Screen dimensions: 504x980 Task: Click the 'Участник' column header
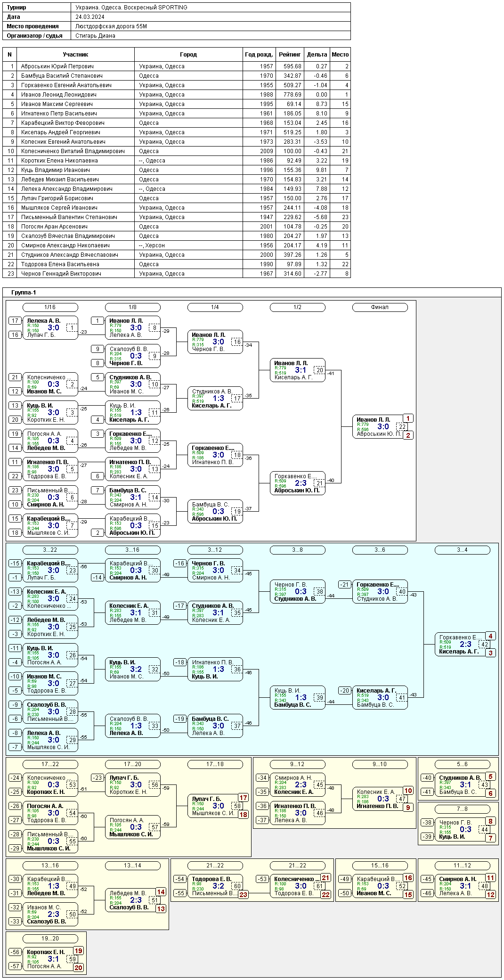click(75, 55)
